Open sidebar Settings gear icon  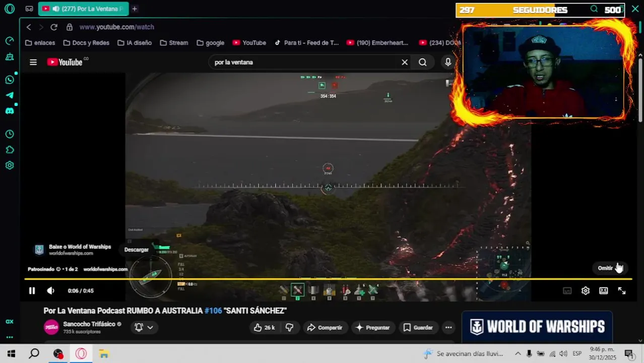(10, 165)
